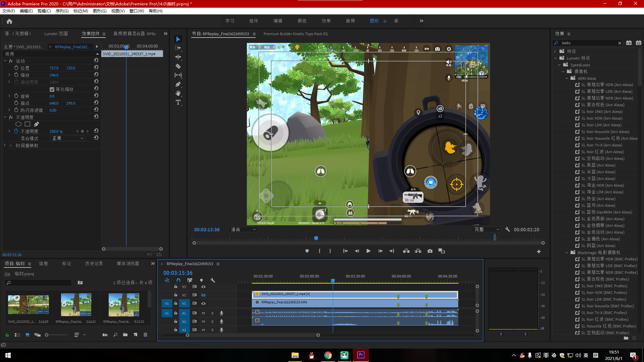644x362 pixels.
Task: Toggle V1 track output eye
Action: (x=203, y=304)
